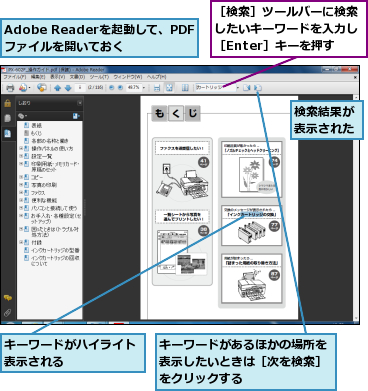This screenshot has height=391, width=368.
Task: Open the zoom percentage dropdown arrow
Action: [144, 88]
